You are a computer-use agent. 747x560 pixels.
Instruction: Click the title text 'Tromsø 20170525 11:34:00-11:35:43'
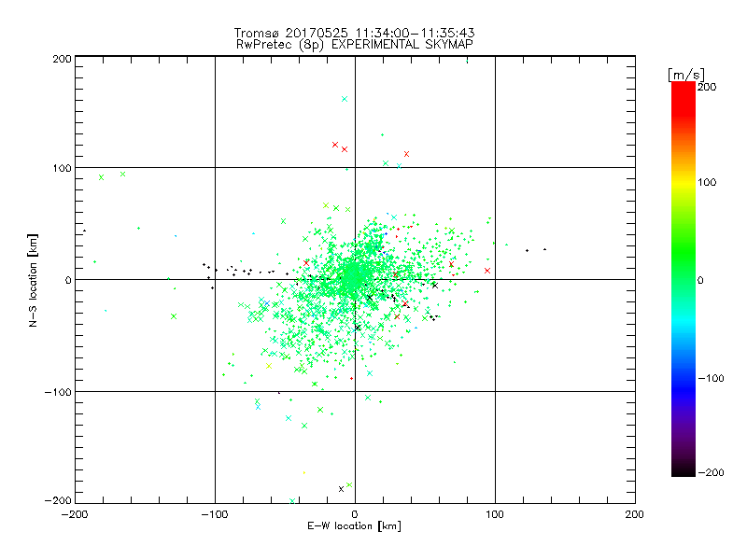(x=354, y=33)
